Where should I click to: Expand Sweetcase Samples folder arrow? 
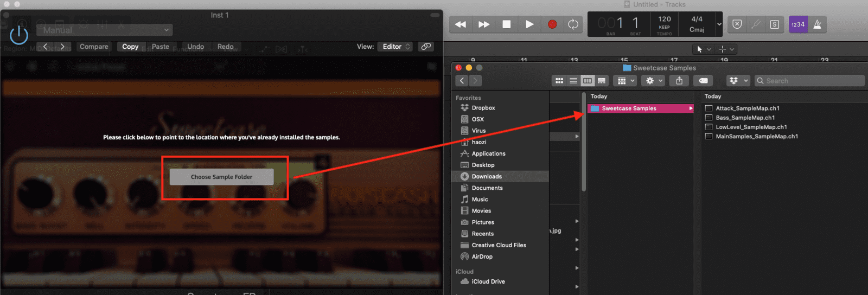691,108
